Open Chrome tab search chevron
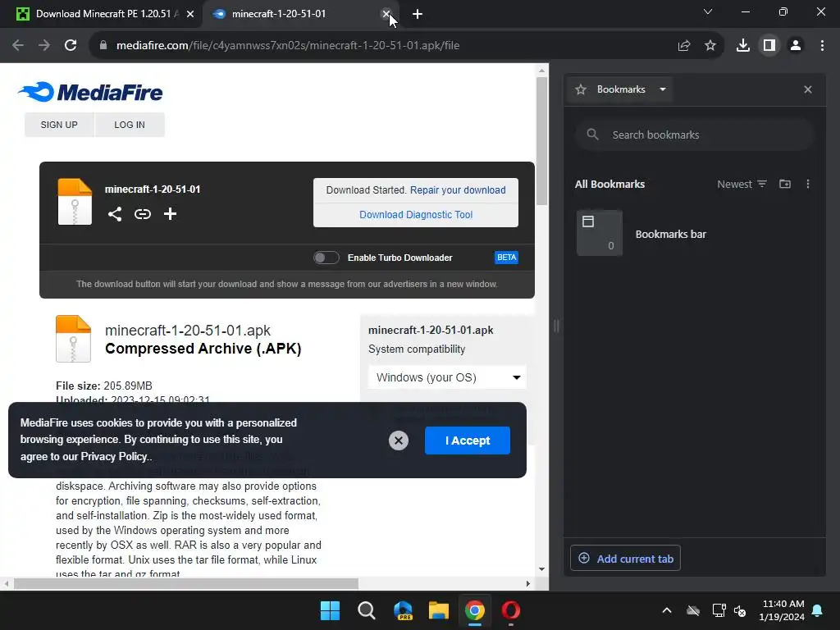This screenshot has height=630, width=840. (708, 11)
